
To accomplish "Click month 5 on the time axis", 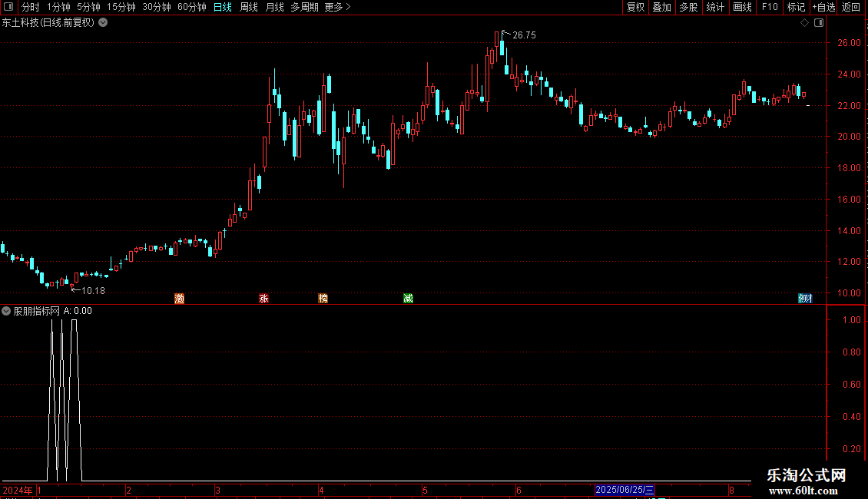I will [x=425, y=490].
